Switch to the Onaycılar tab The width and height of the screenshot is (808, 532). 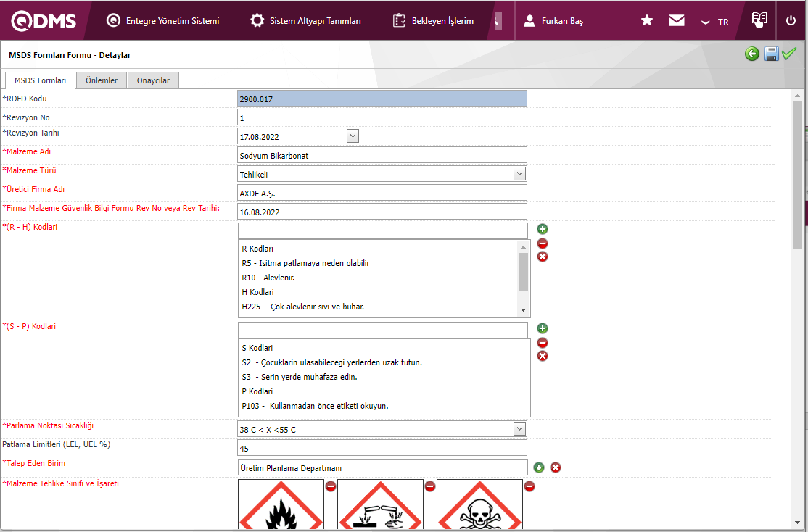[x=153, y=80]
